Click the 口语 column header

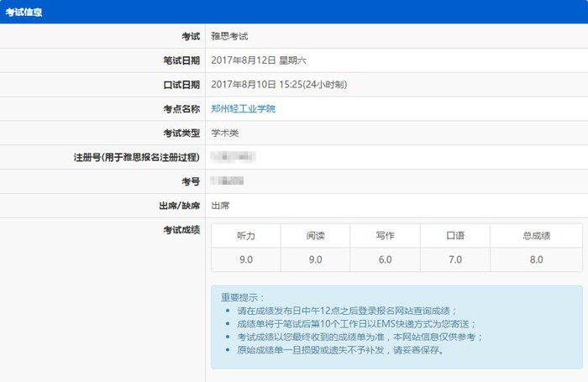click(x=454, y=236)
